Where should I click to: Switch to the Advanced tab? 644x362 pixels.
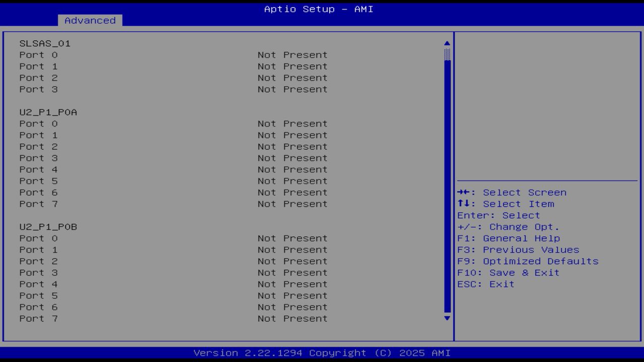[x=90, y=21]
